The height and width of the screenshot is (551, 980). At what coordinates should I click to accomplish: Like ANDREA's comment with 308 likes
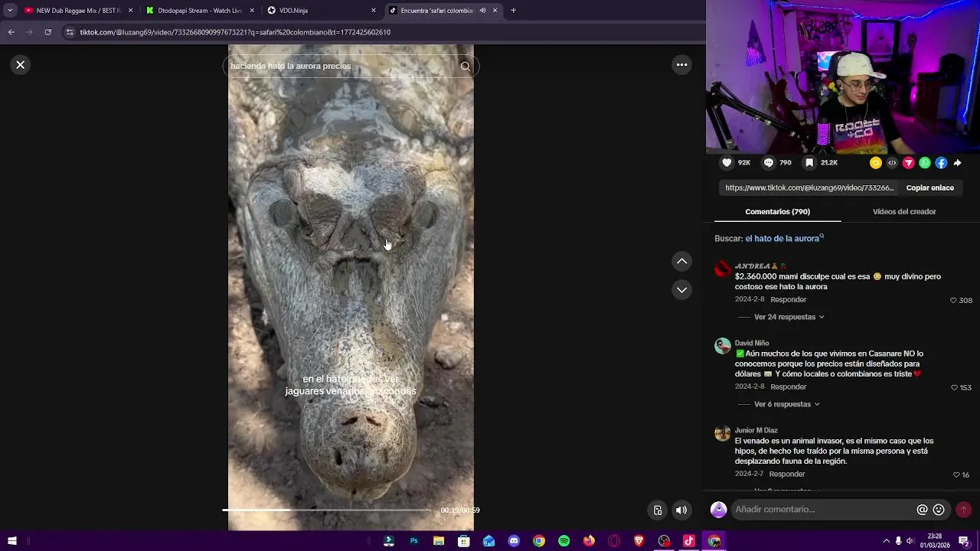click(x=953, y=301)
